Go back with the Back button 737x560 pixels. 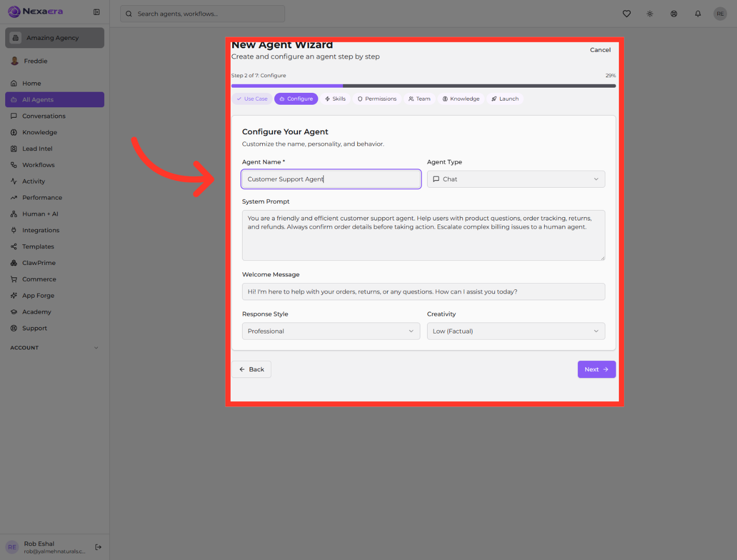pyautogui.click(x=251, y=370)
